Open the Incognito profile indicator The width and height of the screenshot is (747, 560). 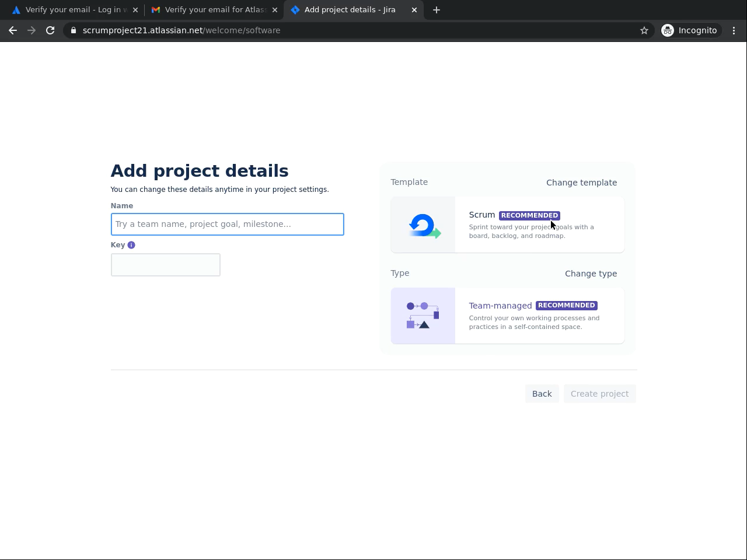pos(689,30)
